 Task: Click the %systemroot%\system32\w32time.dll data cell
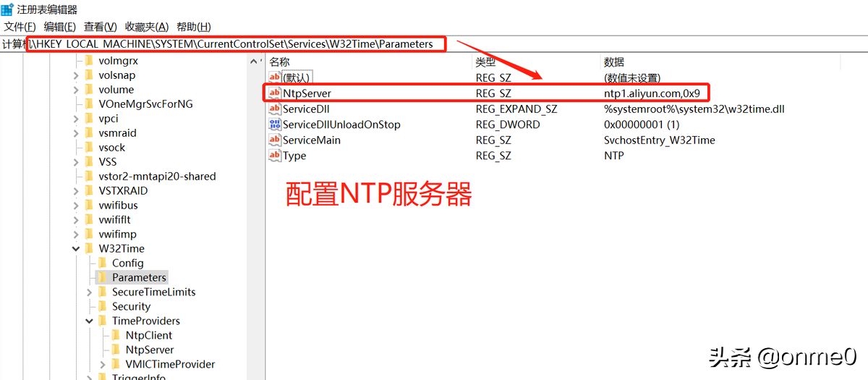tap(694, 109)
